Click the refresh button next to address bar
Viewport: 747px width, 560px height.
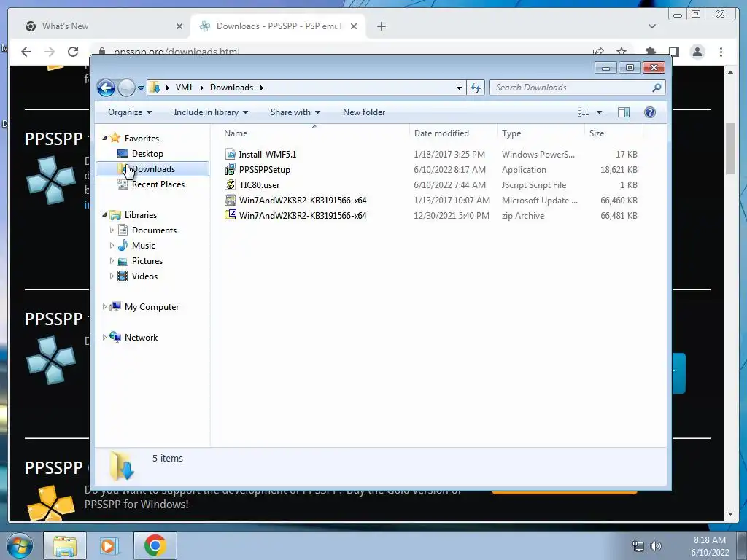(476, 87)
